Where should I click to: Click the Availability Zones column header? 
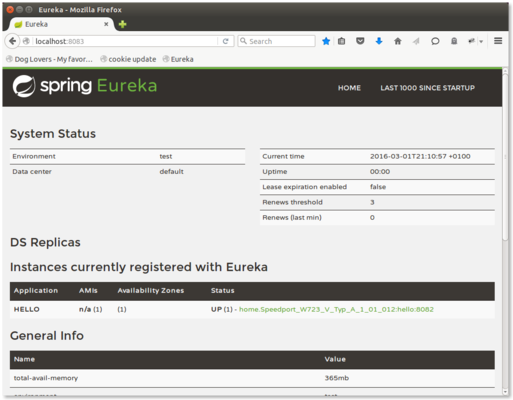[x=151, y=291]
